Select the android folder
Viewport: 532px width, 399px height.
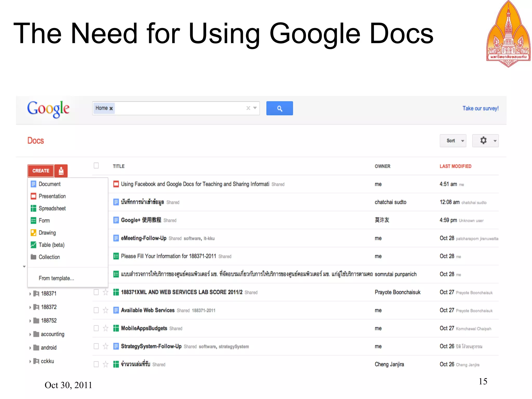point(49,348)
